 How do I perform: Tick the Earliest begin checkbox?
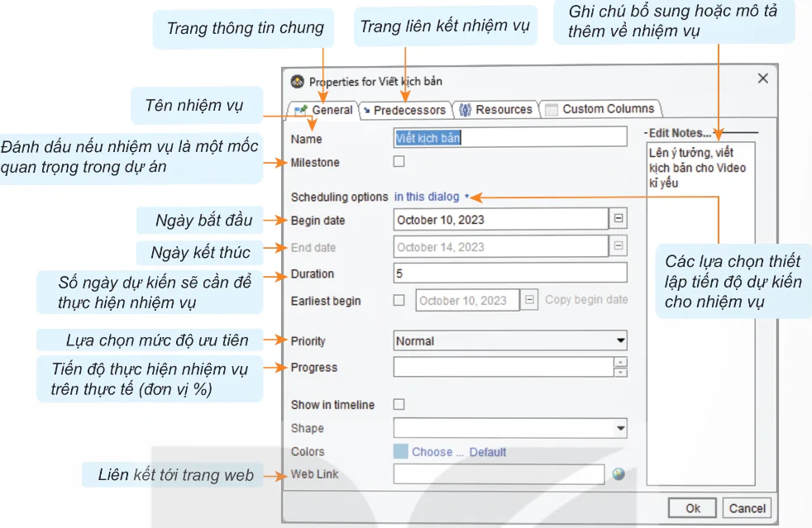click(x=399, y=300)
